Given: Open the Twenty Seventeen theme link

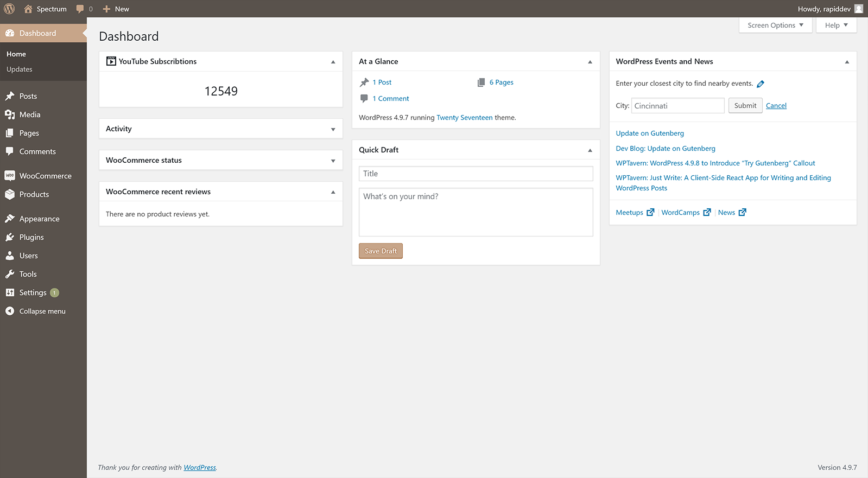Looking at the screenshot, I should (x=464, y=117).
